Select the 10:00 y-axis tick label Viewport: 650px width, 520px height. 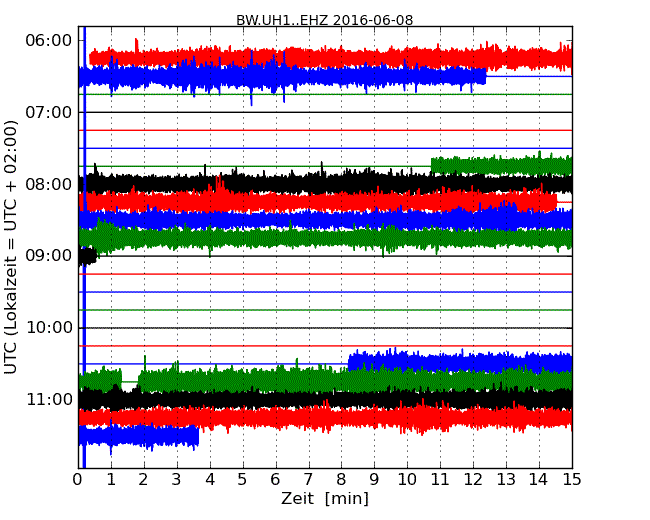click(x=48, y=328)
